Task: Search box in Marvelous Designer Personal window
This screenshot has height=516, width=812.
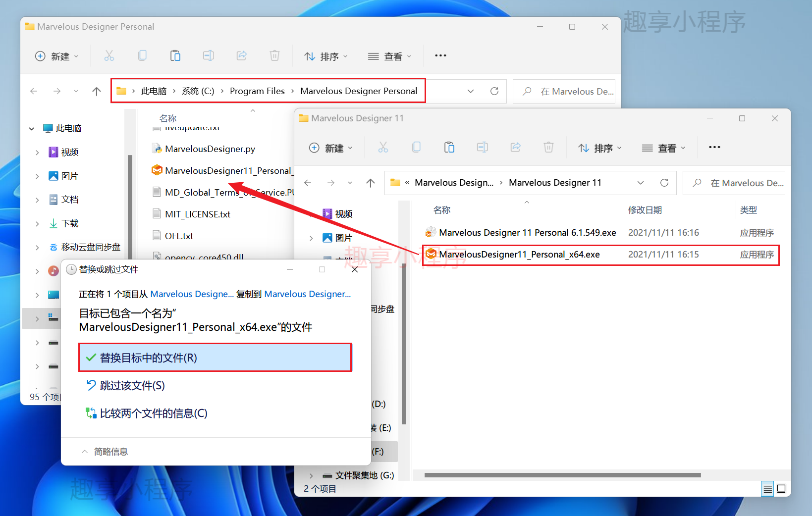Action: [564, 91]
